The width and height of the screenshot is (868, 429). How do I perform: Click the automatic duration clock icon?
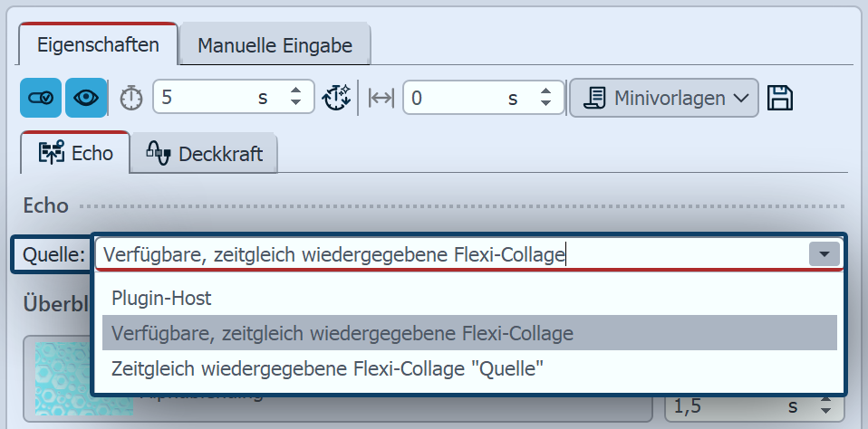(x=337, y=98)
